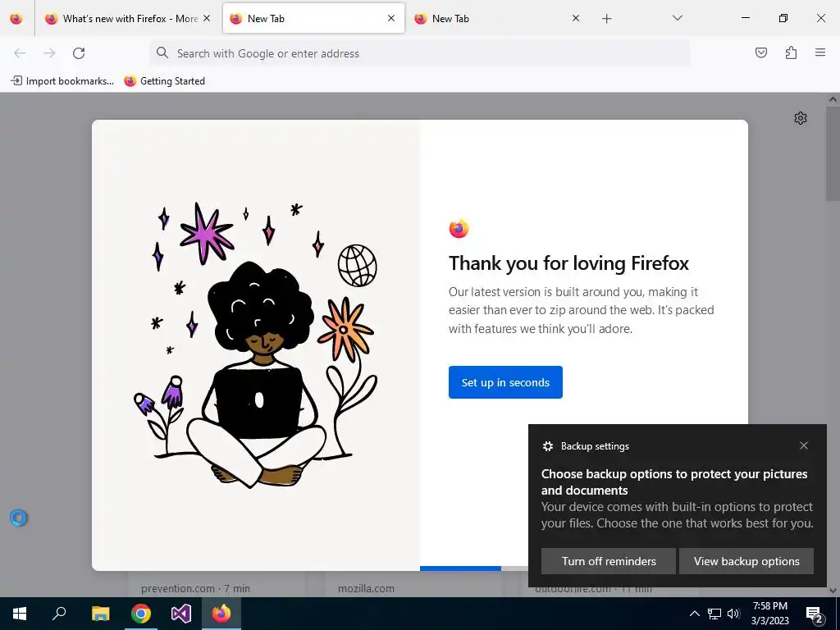Click Firefox taskbar icon
This screenshot has height=630, width=840.
coord(221,614)
